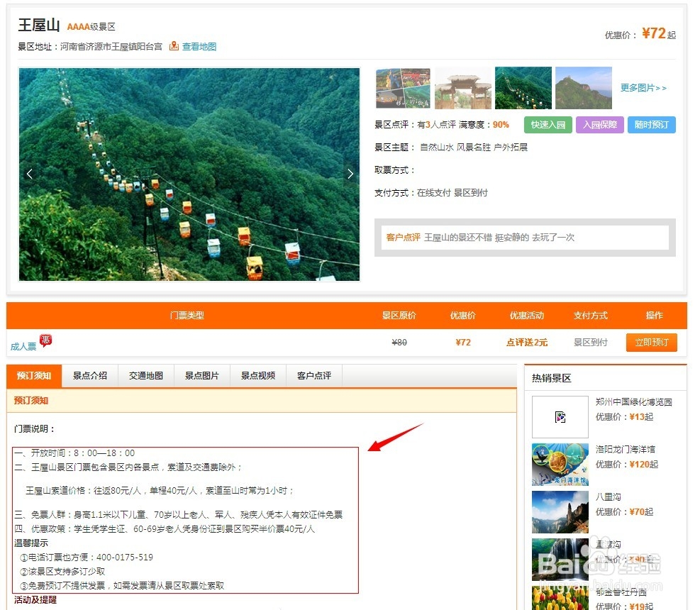Click the left arrow on the photo carousel
This screenshot has height=610, width=700.
point(29,173)
